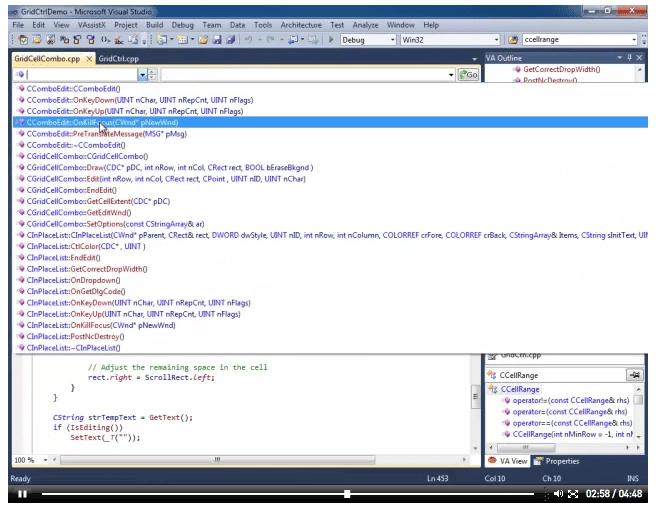Select CInPlaceList::CtlColor(CDC* , UINT ) entry
This screenshot has height=510, width=656.
tap(86, 246)
